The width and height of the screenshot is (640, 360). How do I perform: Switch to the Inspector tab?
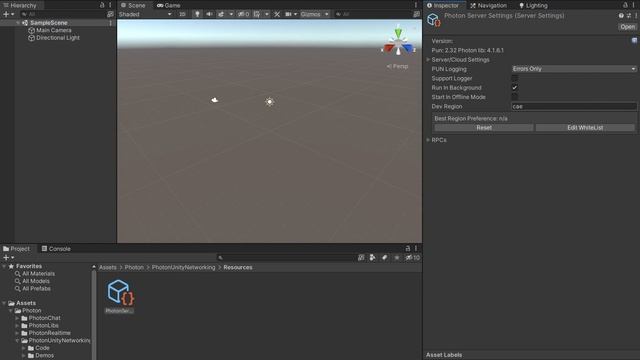pyautogui.click(x=443, y=5)
